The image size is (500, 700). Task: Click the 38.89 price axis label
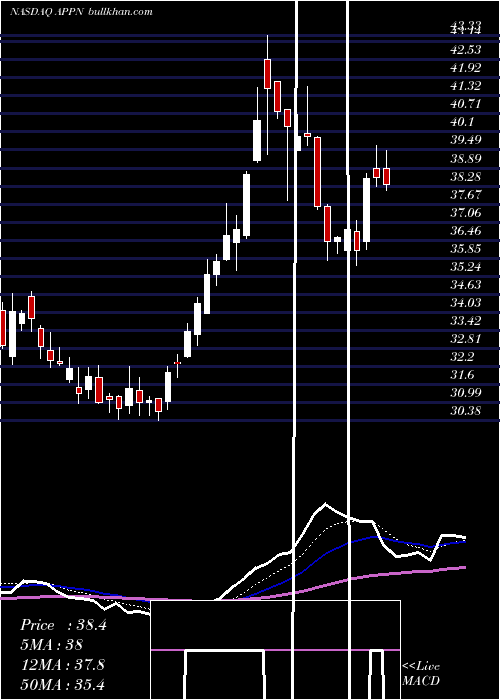466,158
